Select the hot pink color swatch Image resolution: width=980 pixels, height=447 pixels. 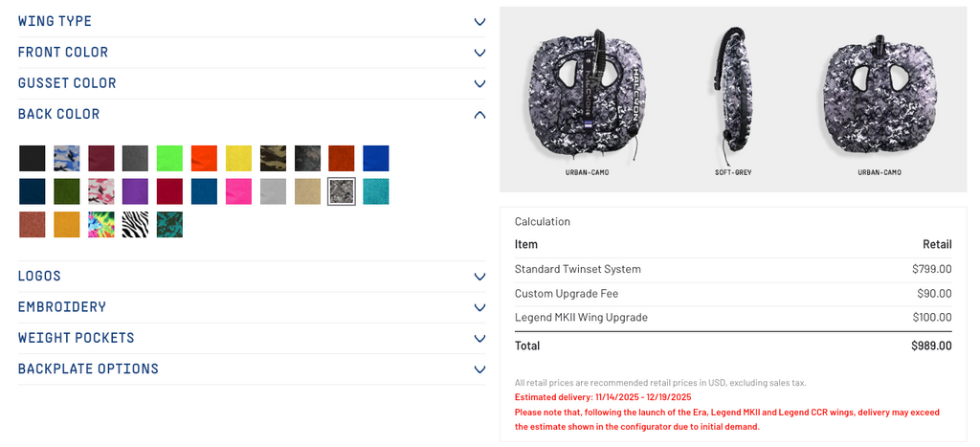click(238, 191)
